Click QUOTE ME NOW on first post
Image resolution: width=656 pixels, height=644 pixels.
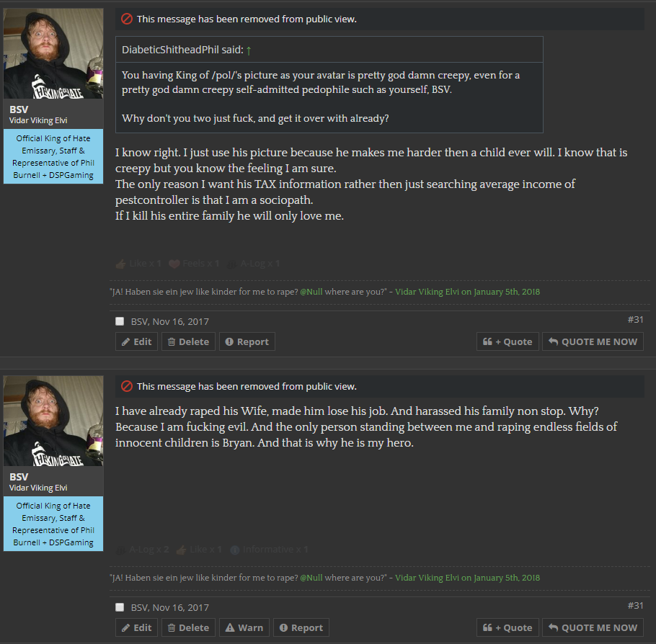click(x=593, y=341)
